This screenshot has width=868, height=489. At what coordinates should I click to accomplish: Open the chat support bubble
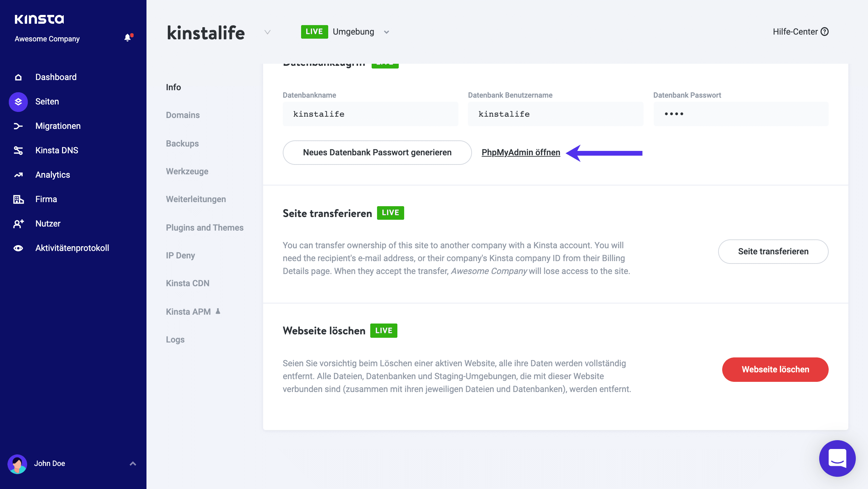pyautogui.click(x=837, y=458)
